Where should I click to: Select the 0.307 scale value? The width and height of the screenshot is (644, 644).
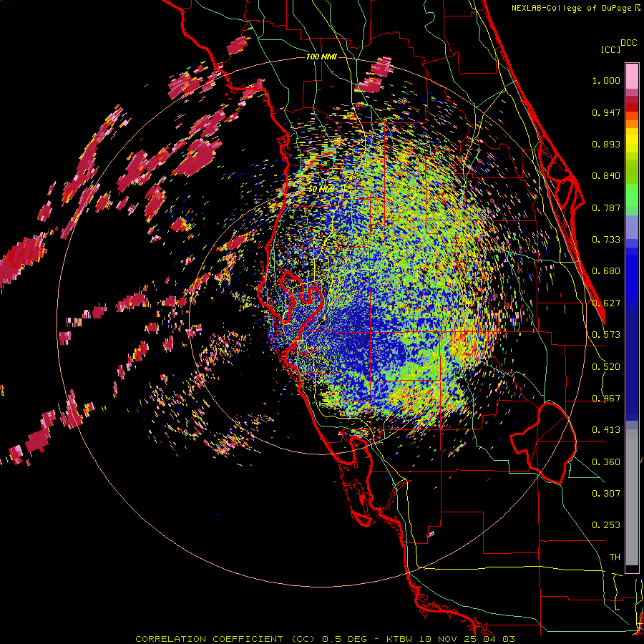[x=606, y=494]
